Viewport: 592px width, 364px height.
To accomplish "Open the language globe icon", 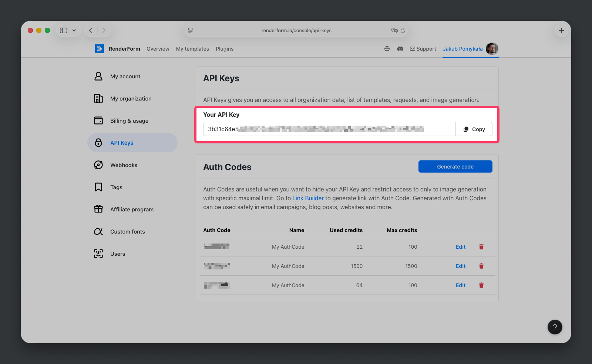I will 387,49.
